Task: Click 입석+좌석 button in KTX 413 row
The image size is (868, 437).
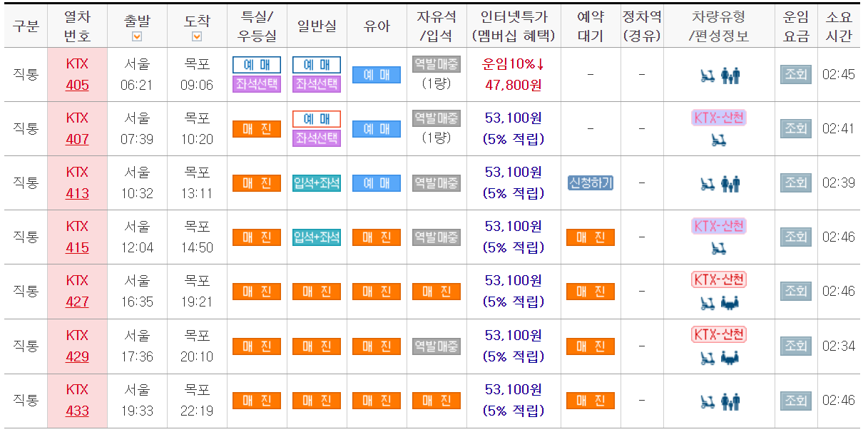Action: click(x=316, y=182)
